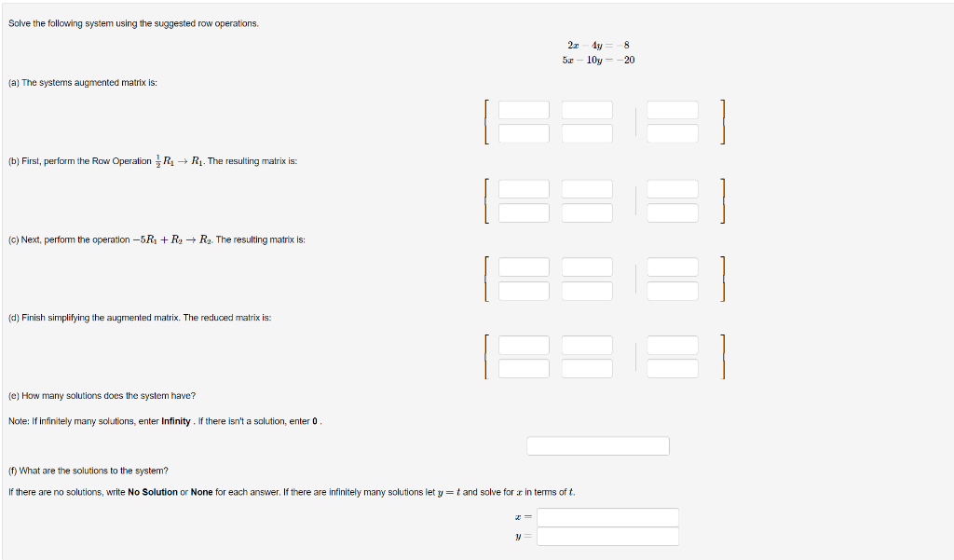Select matrix (b) top augmented column field
Image resolution: width=954 pixels, height=560 pixels.
673,188
